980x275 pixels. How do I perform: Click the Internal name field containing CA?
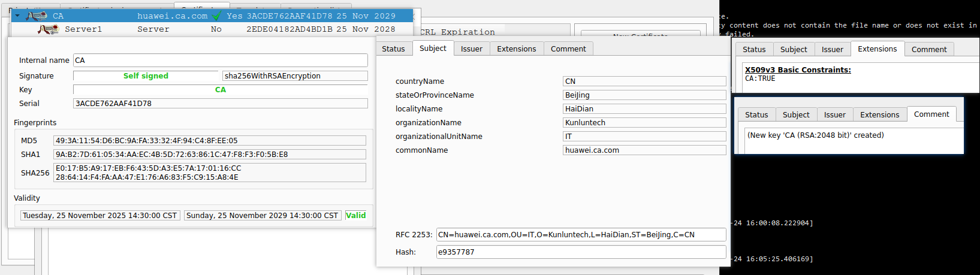[220, 61]
